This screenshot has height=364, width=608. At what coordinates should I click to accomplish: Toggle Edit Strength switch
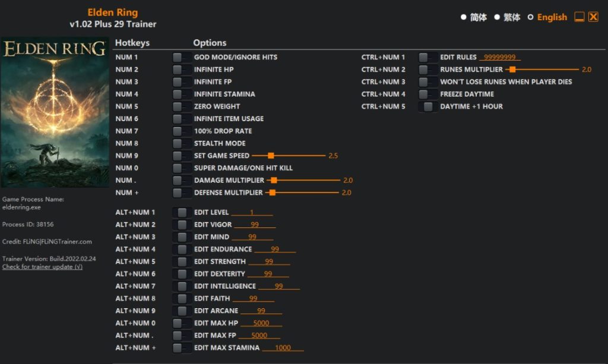click(x=182, y=262)
